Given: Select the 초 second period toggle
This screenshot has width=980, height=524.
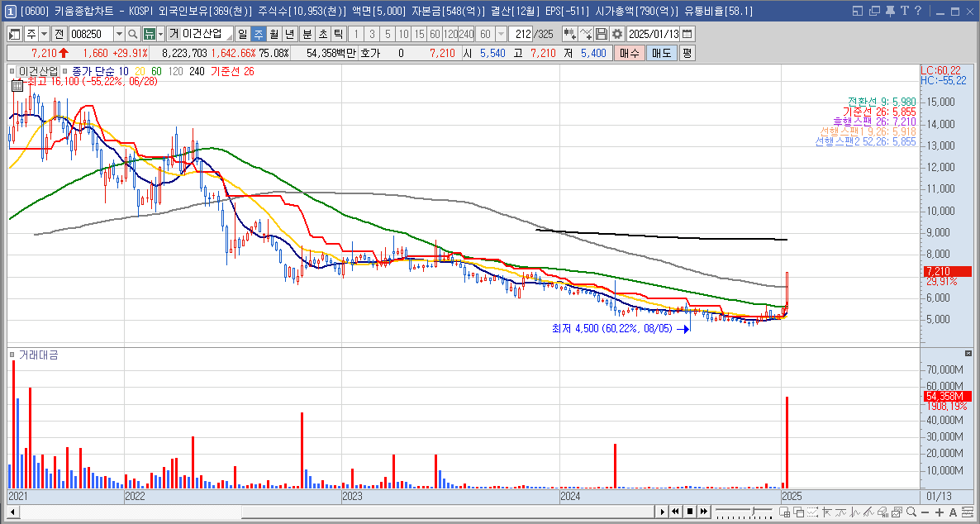Looking at the screenshot, I should tap(322, 34).
